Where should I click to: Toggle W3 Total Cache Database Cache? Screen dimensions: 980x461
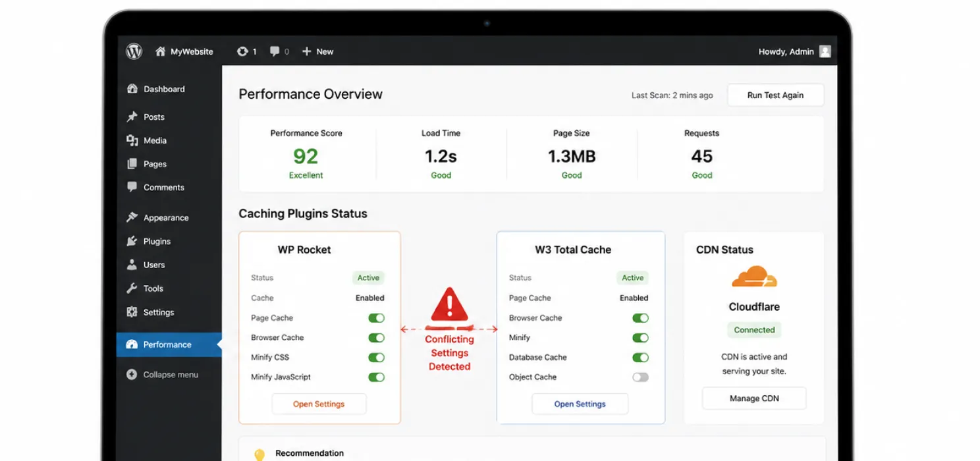tap(640, 358)
